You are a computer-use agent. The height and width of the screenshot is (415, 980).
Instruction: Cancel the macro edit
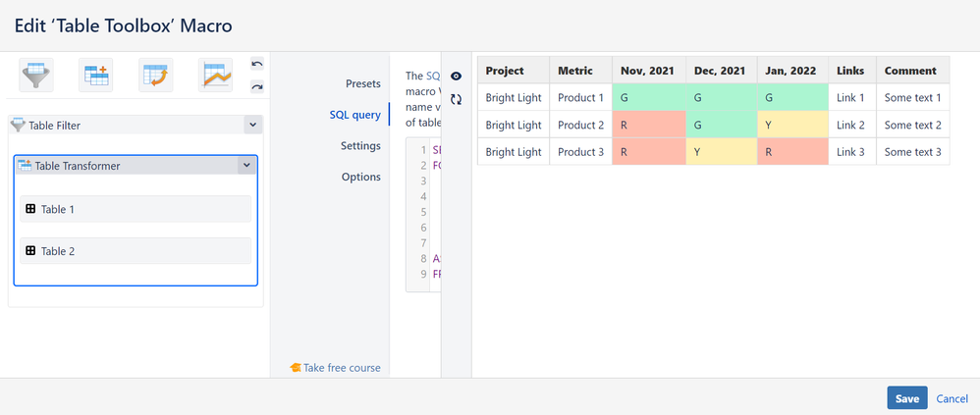click(952, 399)
